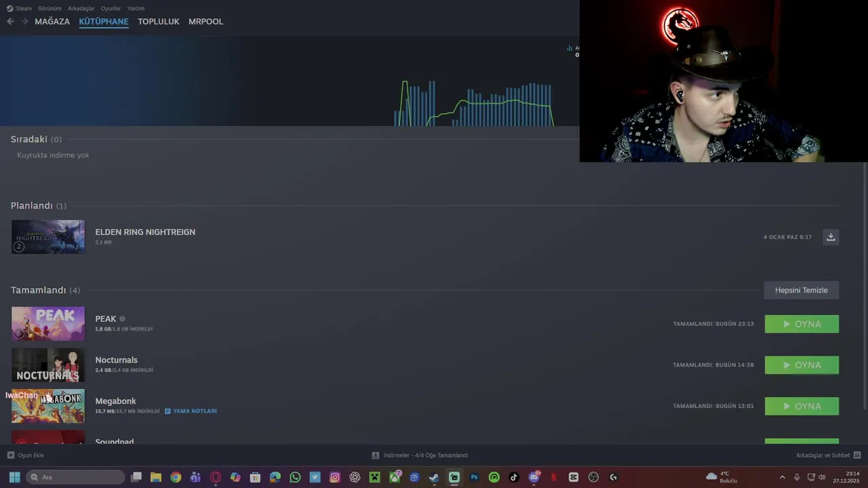Open WhatsApp from taskbar
The height and width of the screenshot is (488, 868).
tap(295, 477)
